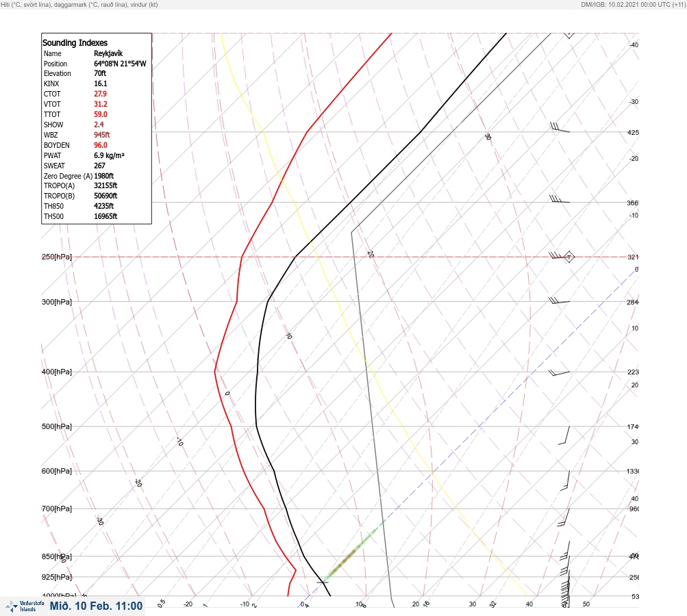The image size is (687, 616).
Task: Click the WBZ value "945ft"
Action: pos(101,135)
